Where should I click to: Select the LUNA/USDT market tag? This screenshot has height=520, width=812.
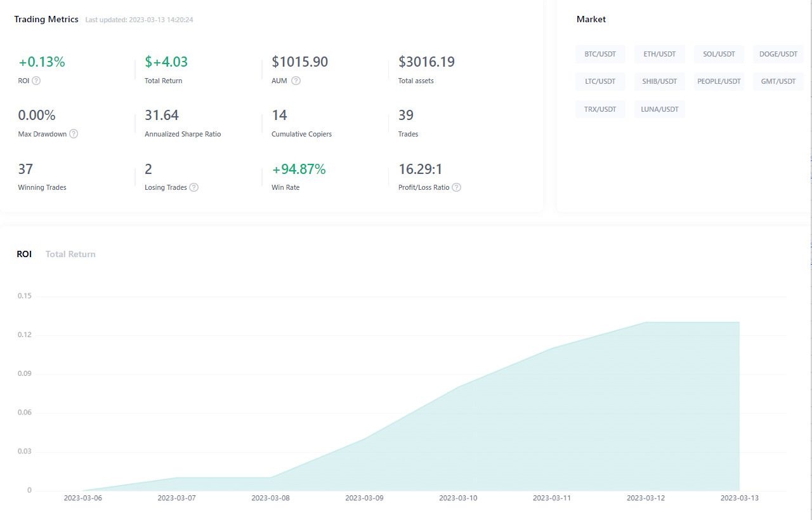click(x=659, y=109)
